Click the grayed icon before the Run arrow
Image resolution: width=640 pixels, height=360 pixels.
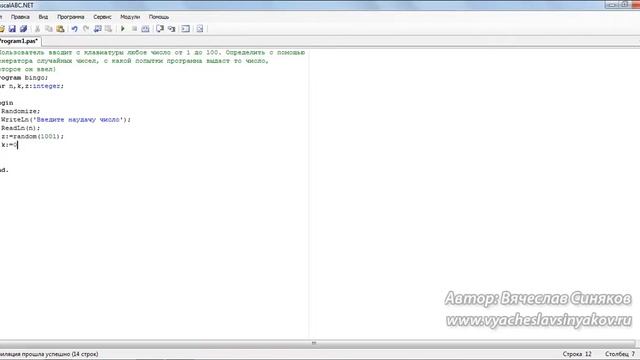pyautogui.click(x=109, y=29)
